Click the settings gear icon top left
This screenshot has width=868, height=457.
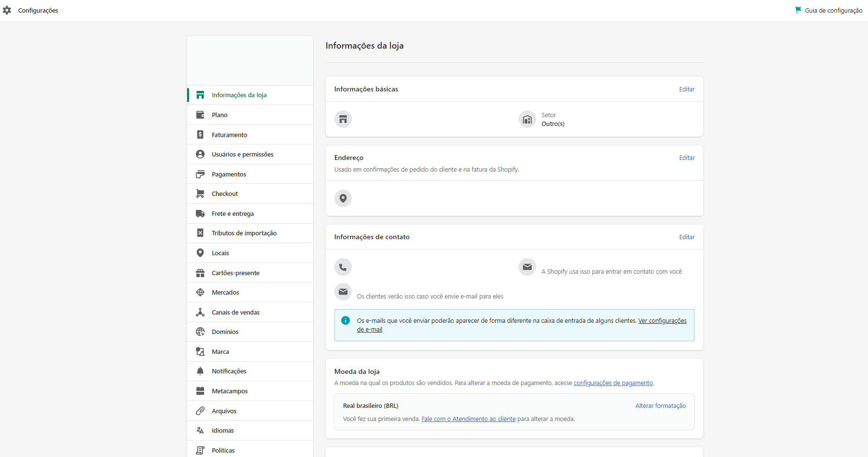click(7, 10)
